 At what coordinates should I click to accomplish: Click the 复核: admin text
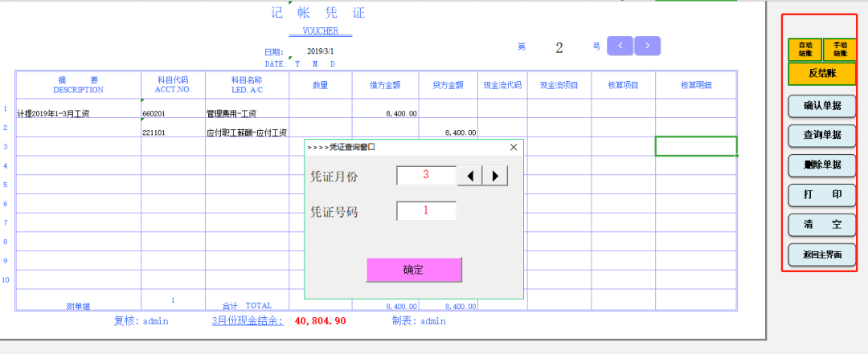tap(141, 321)
